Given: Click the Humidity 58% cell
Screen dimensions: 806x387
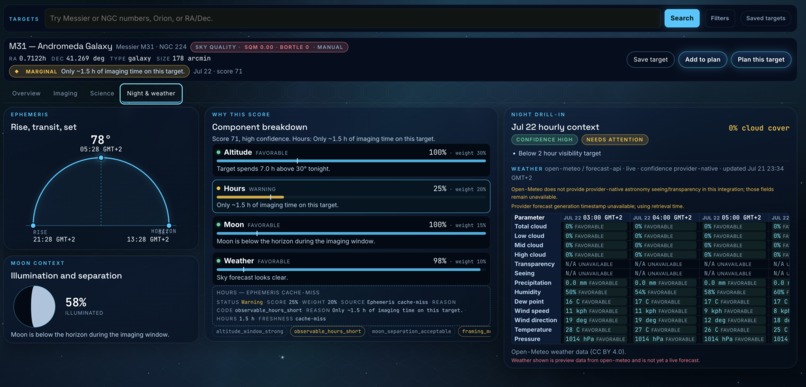Looking at the screenshot, I should click(734, 292).
